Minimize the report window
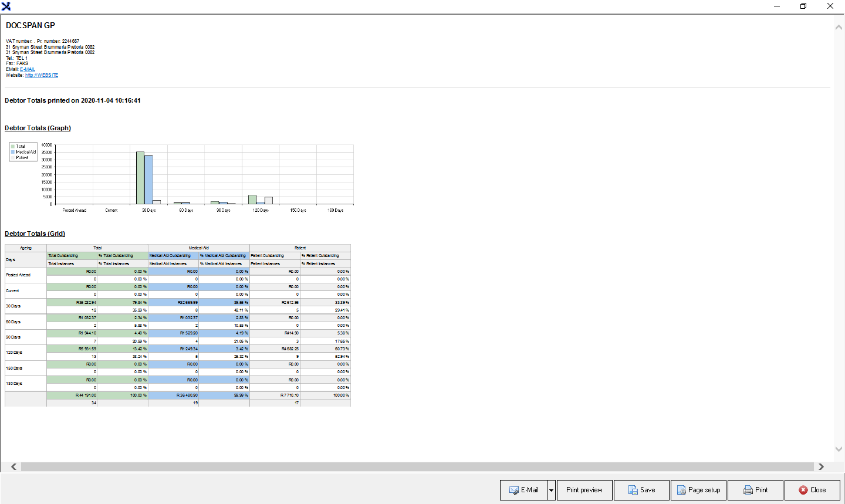Image resolution: width=845 pixels, height=504 pixels. click(x=776, y=6)
